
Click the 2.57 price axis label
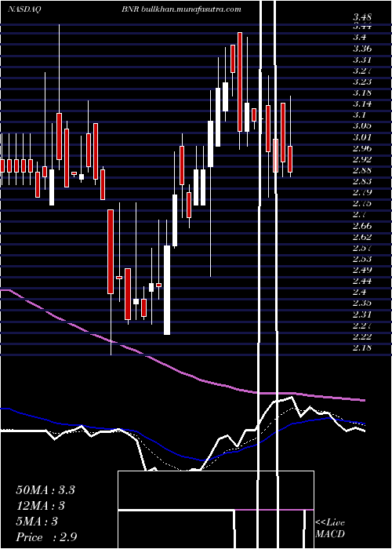coord(362,248)
